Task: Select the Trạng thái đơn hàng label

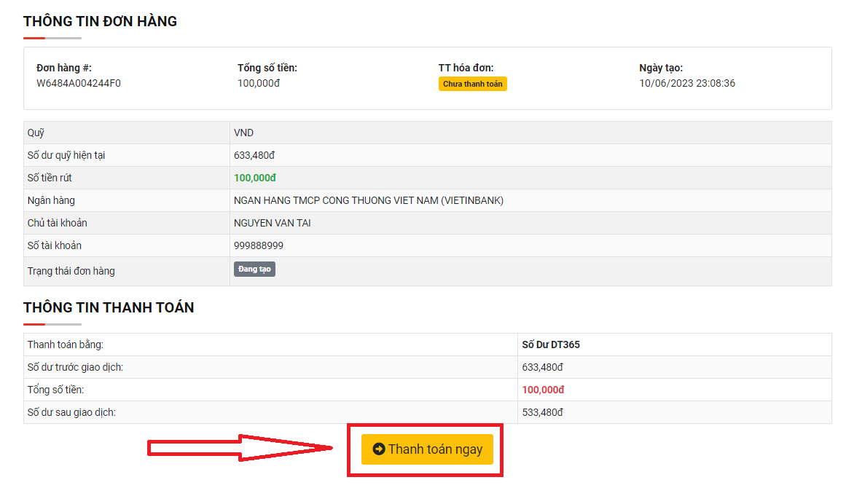Action: 71,271
